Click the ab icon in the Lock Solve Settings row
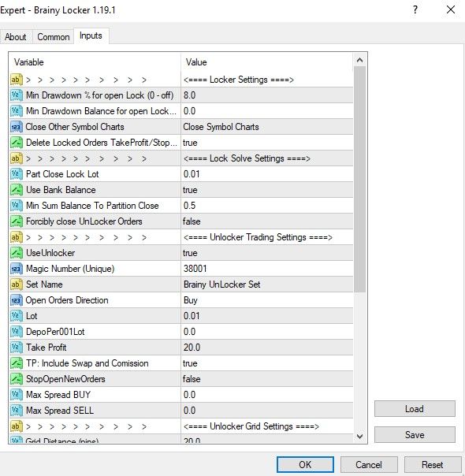The height and width of the screenshot is (476, 465). 16,158
